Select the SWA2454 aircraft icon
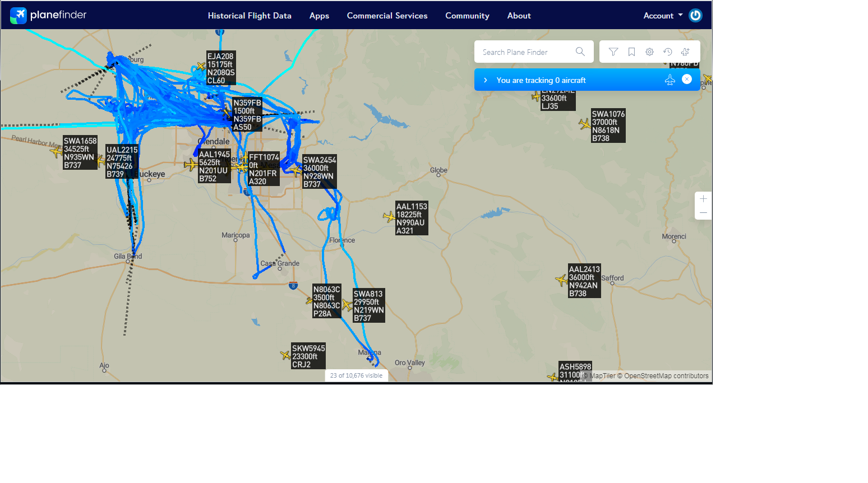Screen dimensions: 868x483 pos(296,170)
